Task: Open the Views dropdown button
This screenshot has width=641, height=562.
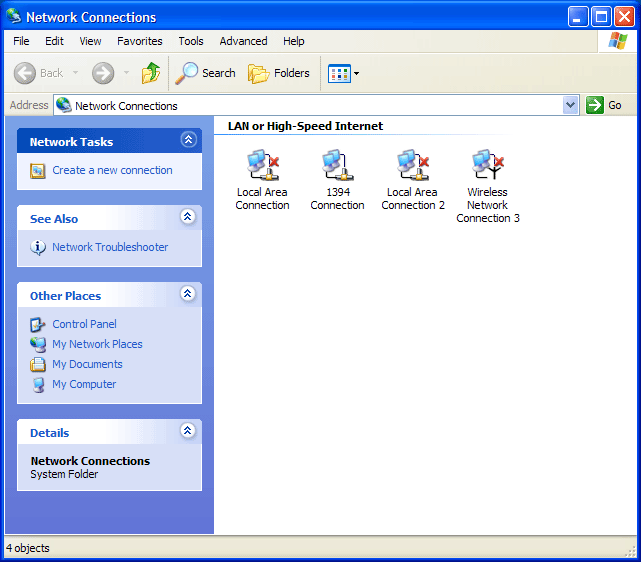Action: 343,73
